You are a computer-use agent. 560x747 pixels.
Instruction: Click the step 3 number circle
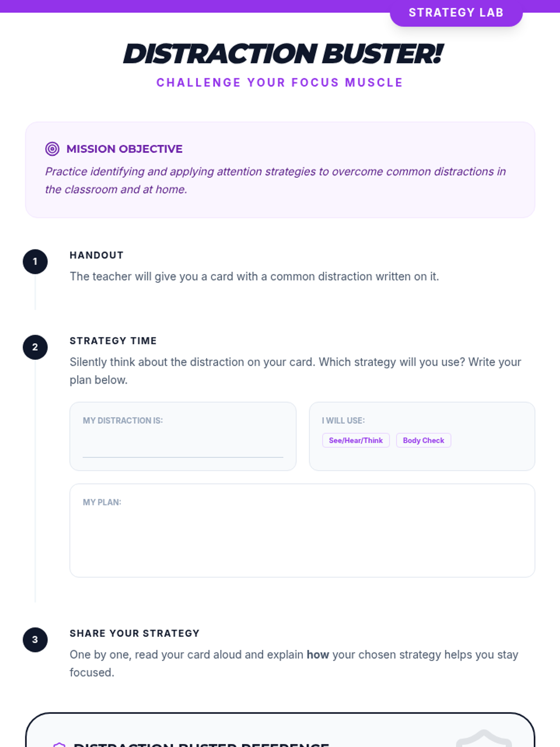(35, 640)
